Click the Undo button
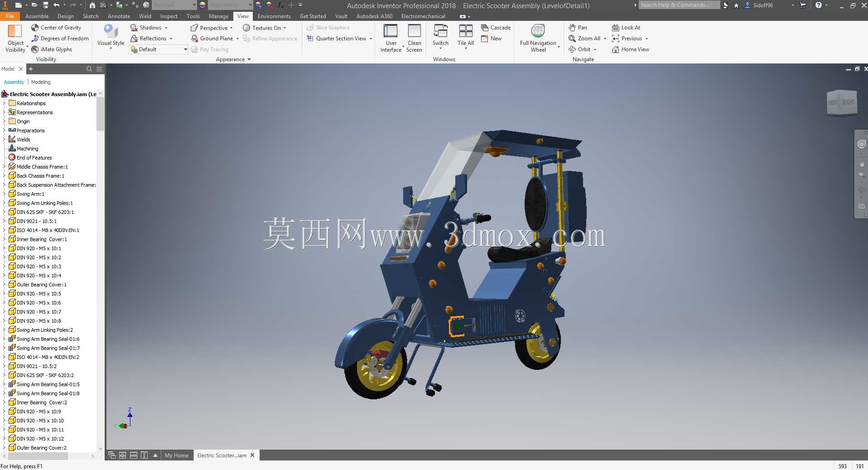This screenshot has width=868, height=470. click(x=57, y=5)
